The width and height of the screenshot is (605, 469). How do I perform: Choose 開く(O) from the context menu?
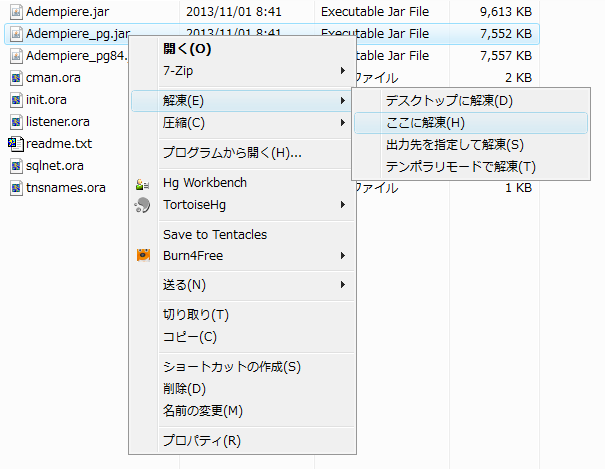coord(242,49)
